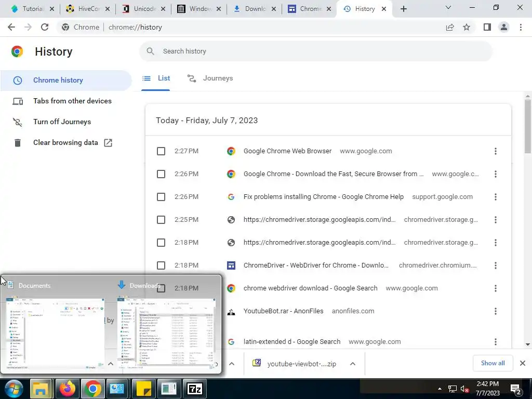
Task: Select Chrome history in sidebar
Action: tap(66, 81)
